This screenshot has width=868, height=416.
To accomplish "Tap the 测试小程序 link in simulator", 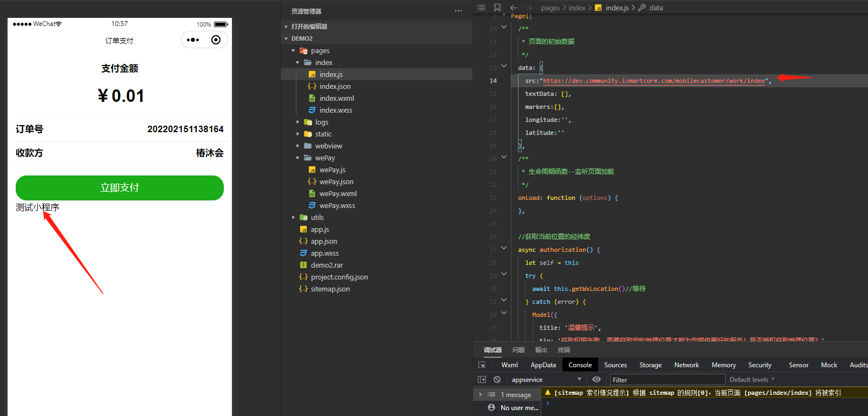I will coord(37,207).
